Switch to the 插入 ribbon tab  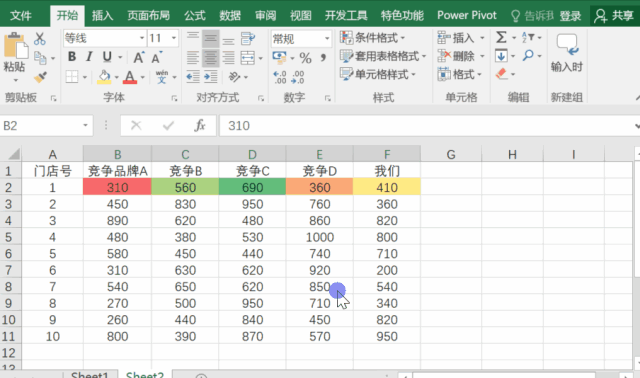[x=102, y=16]
